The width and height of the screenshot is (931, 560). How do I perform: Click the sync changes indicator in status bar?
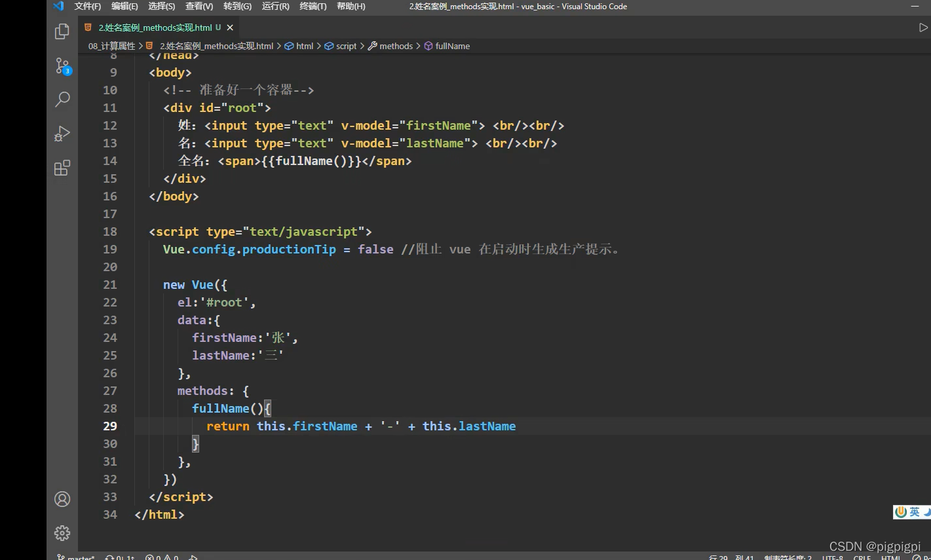[120, 557]
